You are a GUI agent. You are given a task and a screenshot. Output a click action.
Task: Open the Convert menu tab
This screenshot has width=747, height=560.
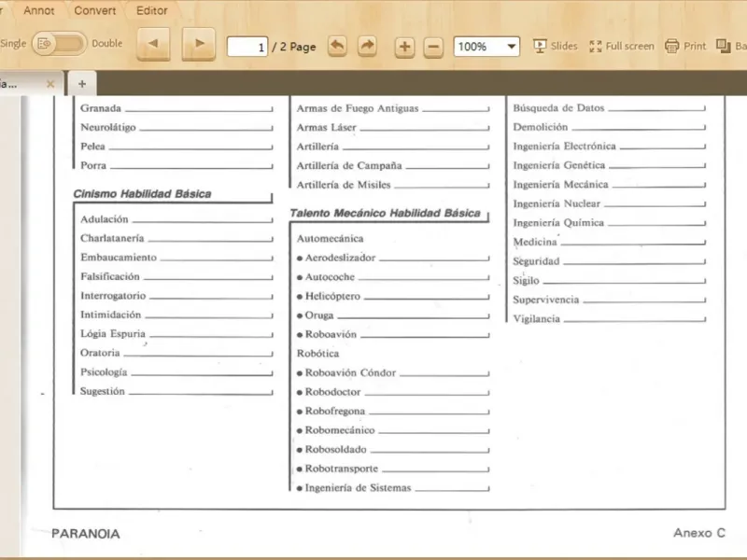click(x=95, y=10)
